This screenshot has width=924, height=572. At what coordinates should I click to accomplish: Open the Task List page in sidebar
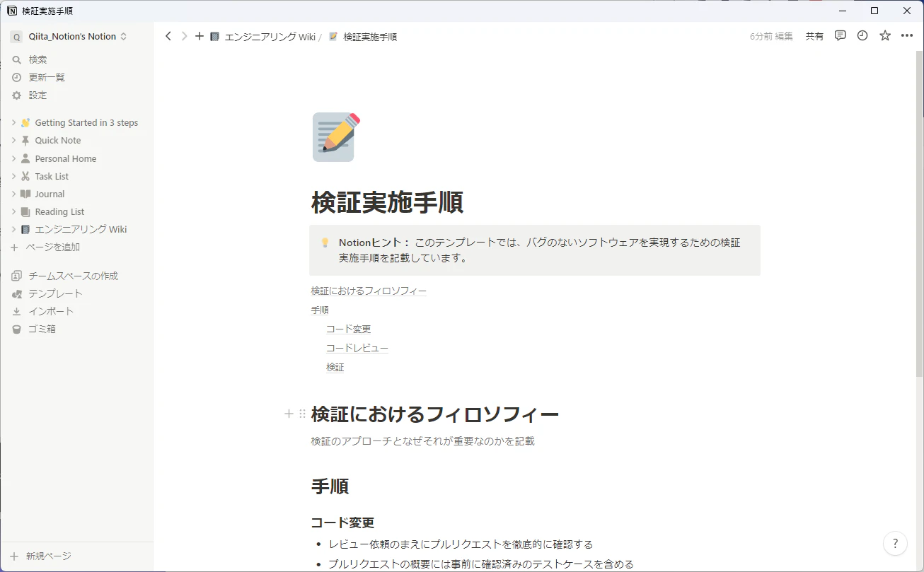[x=52, y=176]
